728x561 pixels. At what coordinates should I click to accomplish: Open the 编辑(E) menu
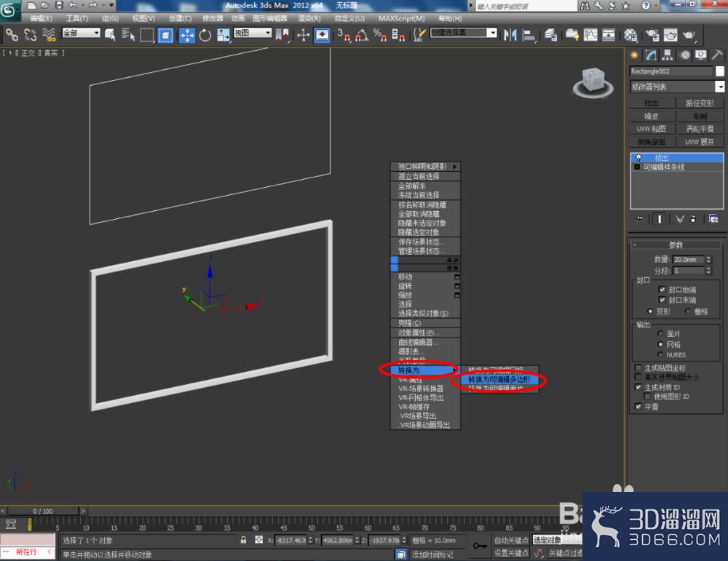point(41,19)
